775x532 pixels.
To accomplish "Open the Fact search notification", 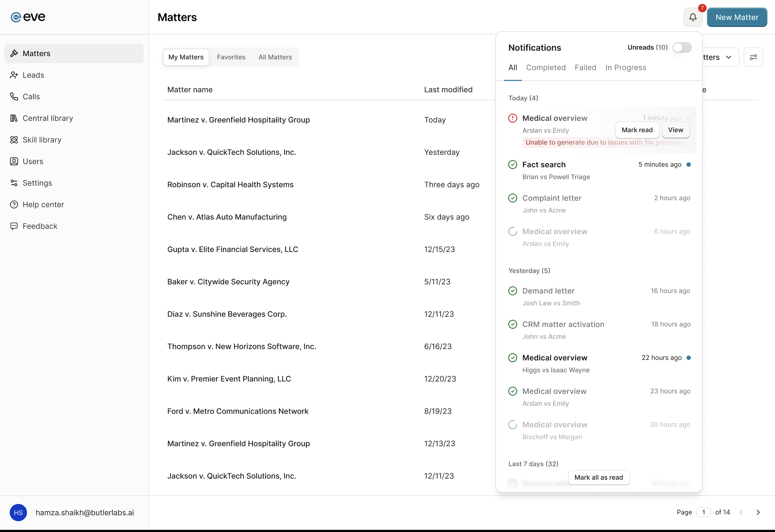I will 599,170.
